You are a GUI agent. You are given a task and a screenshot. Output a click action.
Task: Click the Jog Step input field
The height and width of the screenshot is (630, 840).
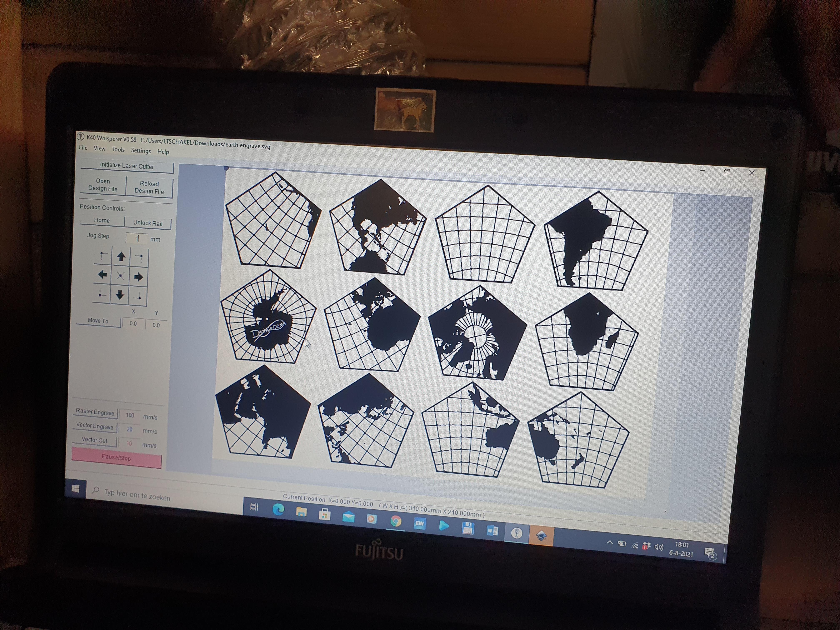point(137,238)
